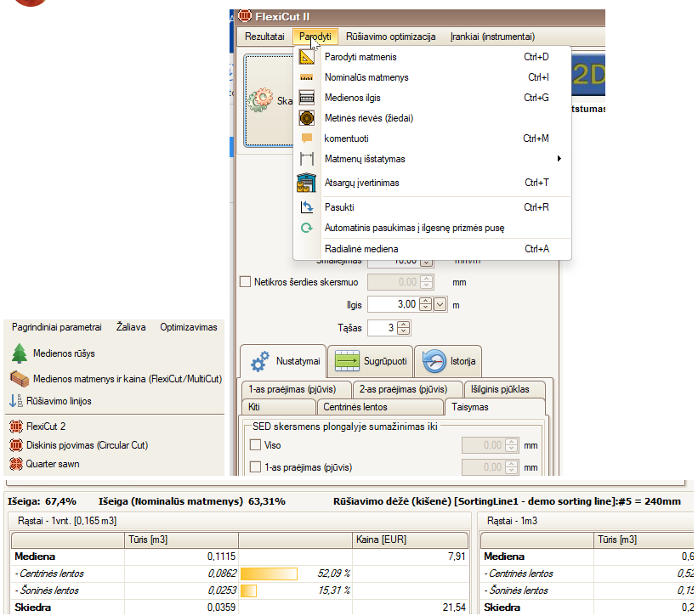
Task: Click the Išeiga: 67,4% label
Action: click(42, 501)
